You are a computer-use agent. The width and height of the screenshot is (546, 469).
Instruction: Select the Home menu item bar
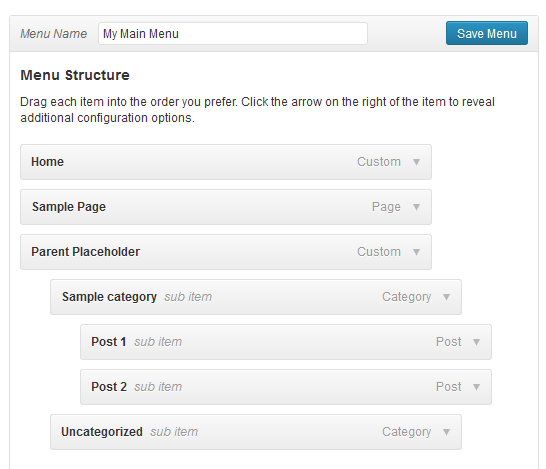226,162
